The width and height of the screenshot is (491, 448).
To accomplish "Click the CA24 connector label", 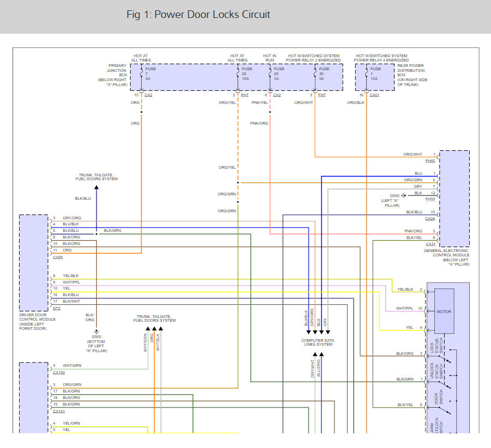I will (431, 218).
